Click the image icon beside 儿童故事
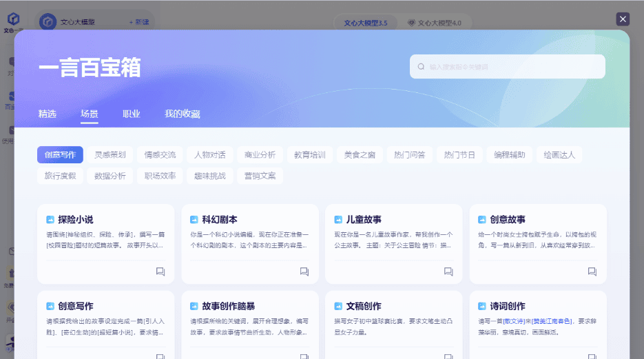 (338, 220)
